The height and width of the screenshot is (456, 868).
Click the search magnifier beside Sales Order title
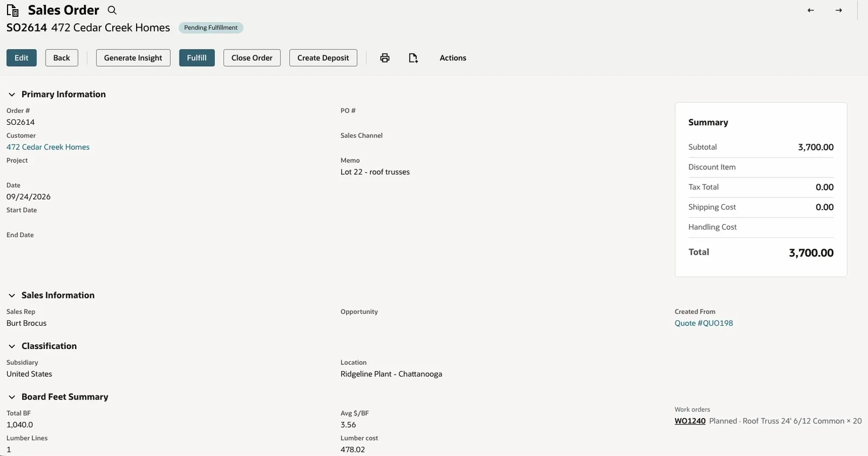coord(112,10)
